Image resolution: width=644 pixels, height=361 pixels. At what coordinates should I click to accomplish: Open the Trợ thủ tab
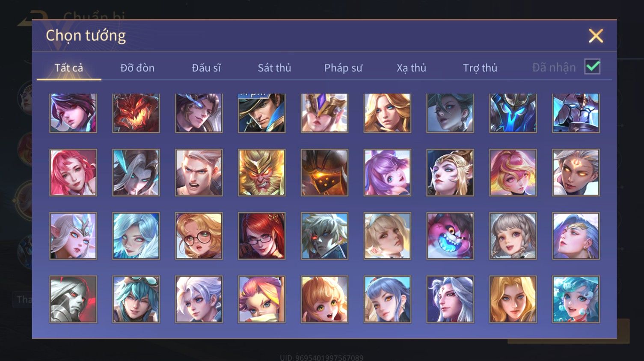480,68
